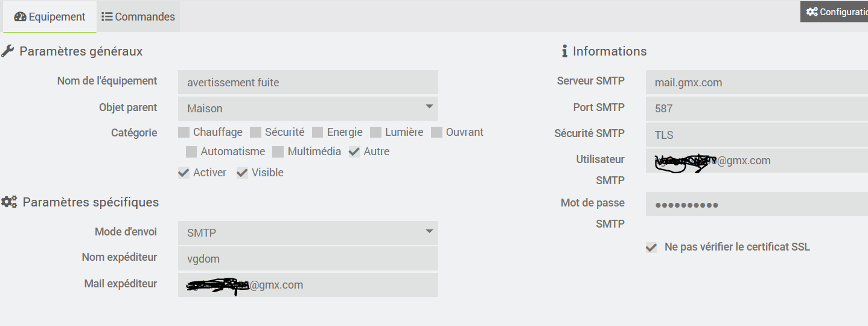Click the gears icon beside Paramètres spécifiques
The height and width of the screenshot is (326, 868).
click(9, 202)
